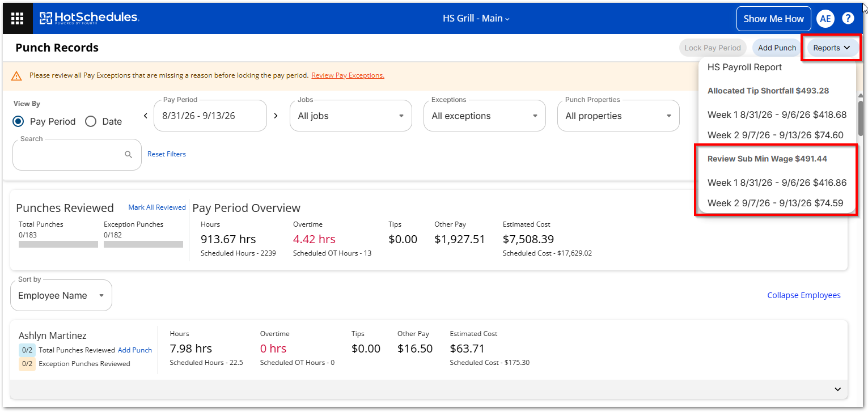Image resolution: width=868 pixels, height=412 pixels.
Task: Open the help question mark icon
Action: click(x=848, y=19)
